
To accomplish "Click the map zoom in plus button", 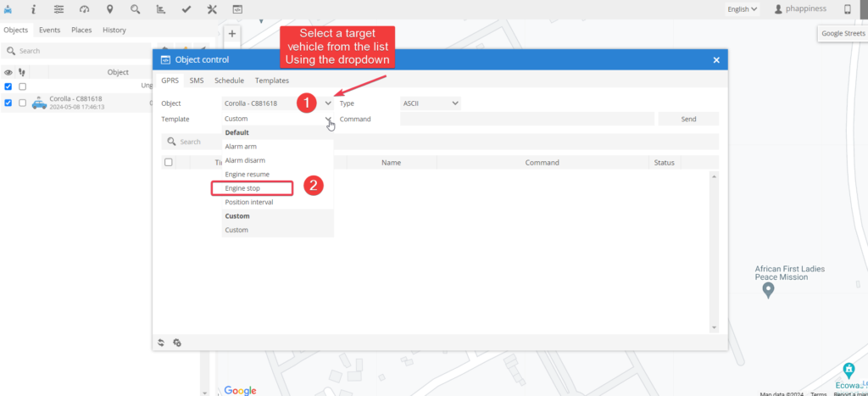I will pyautogui.click(x=232, y=35).
